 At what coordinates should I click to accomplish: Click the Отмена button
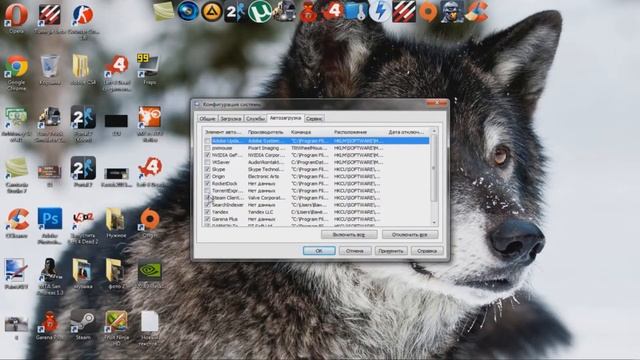click(x=355, y=251)
